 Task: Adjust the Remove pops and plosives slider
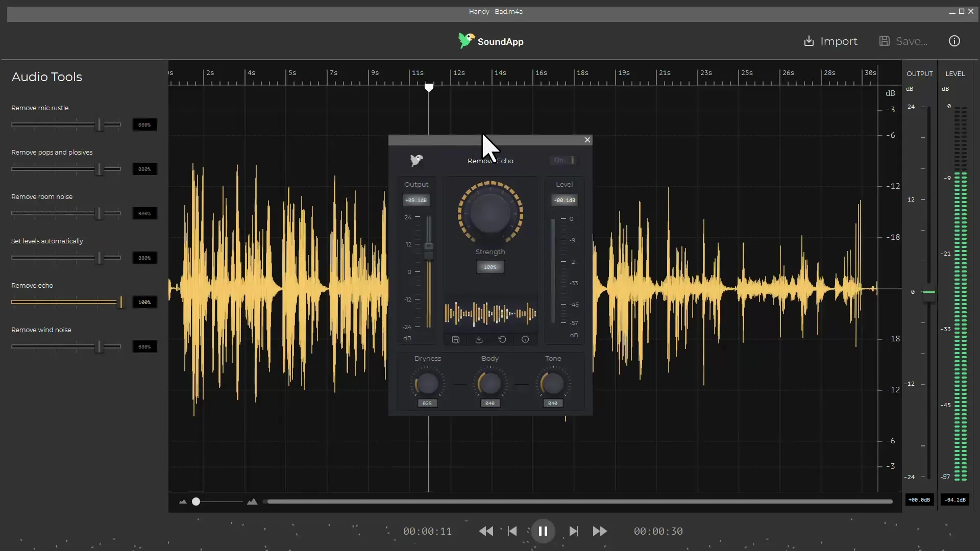[66, 169]
